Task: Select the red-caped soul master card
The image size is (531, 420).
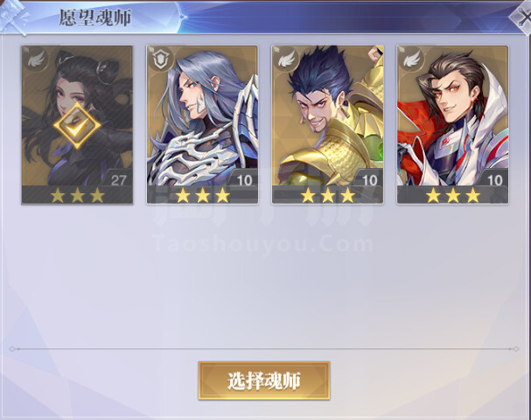Action: coord(453,124)
